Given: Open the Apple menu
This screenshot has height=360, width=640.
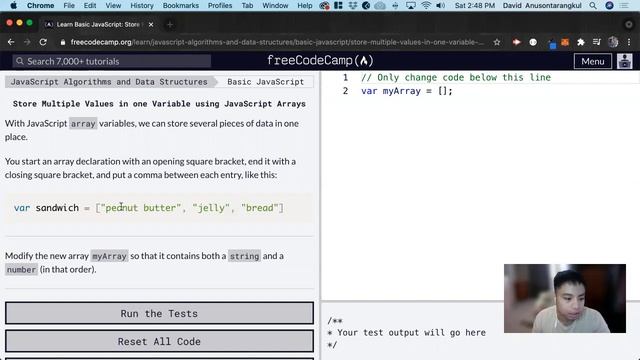Looking at the screenshot, I should coord(13,5).
